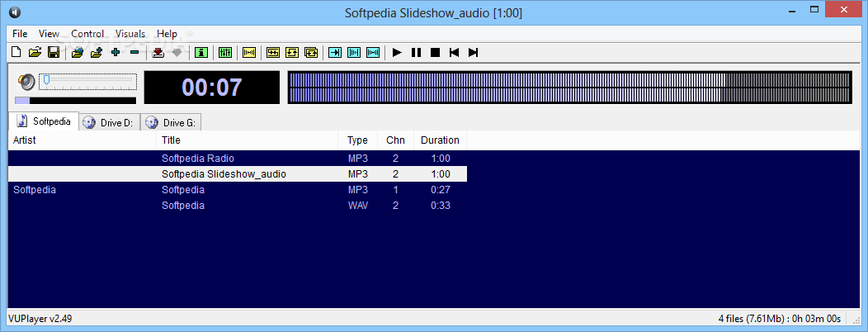The image size is (868, 332).
Task: Sort by the Chn column header
Action: (395, 140)
